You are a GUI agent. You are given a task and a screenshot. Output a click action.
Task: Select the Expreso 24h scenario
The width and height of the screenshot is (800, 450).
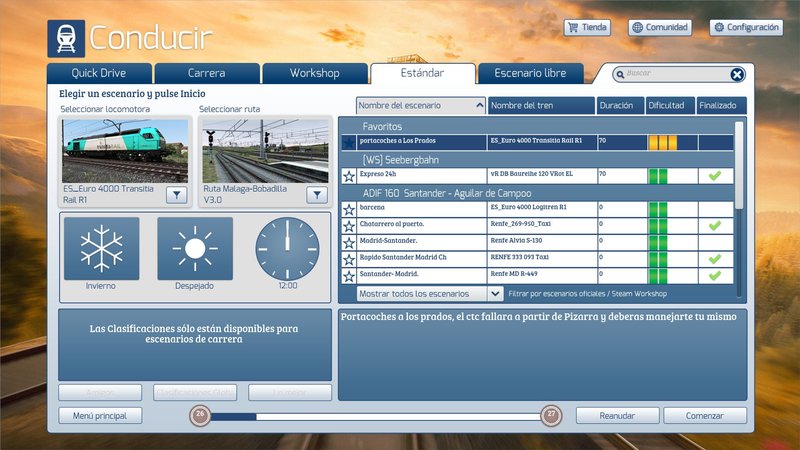(537, 176)
